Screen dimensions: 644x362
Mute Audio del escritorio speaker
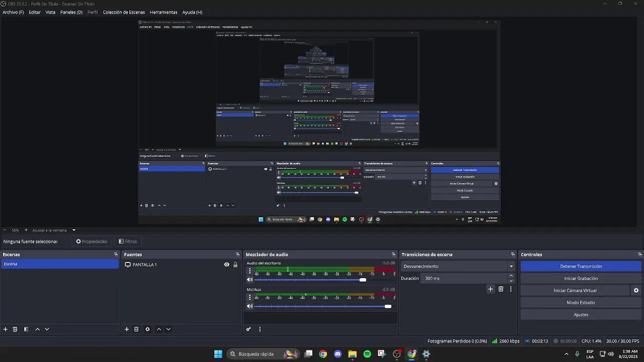250,280
